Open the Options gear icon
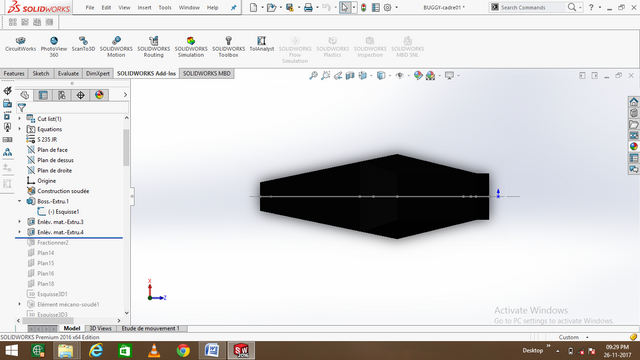 [387, 7]
